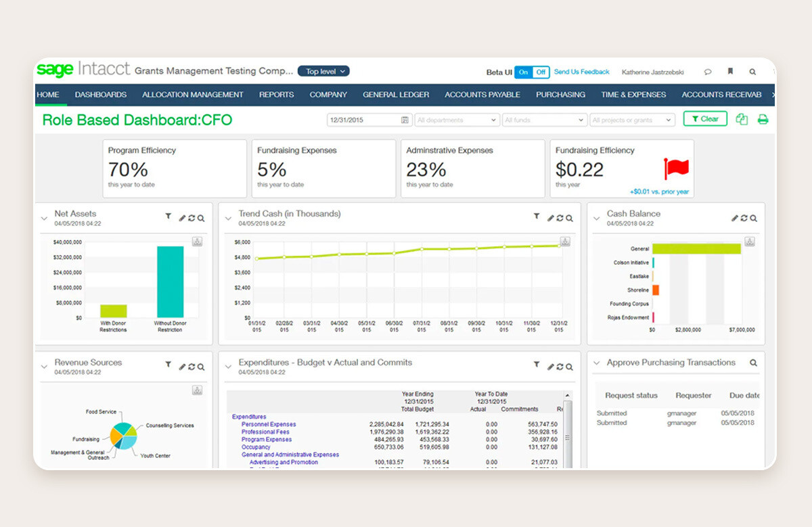Viewport: 812px width, 527px height.
Task: Export the Cash Balance chart
Action: tap(749, 242)
